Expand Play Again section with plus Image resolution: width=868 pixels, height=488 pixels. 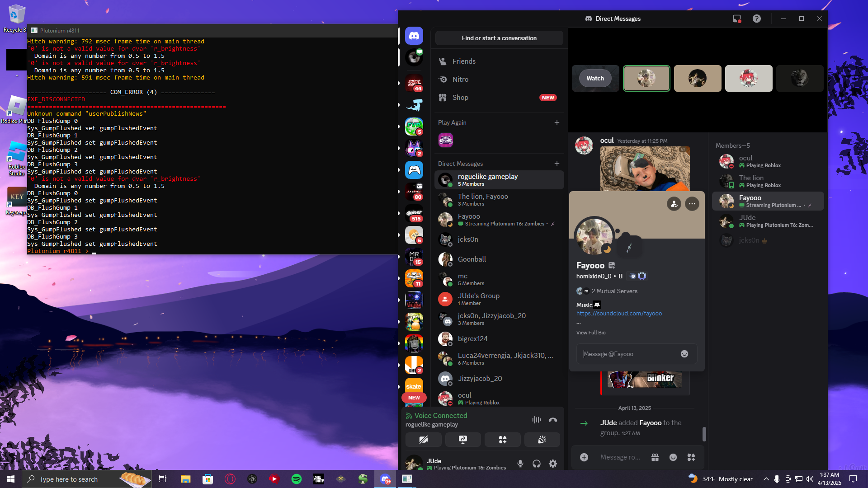(x=557, y=122)
